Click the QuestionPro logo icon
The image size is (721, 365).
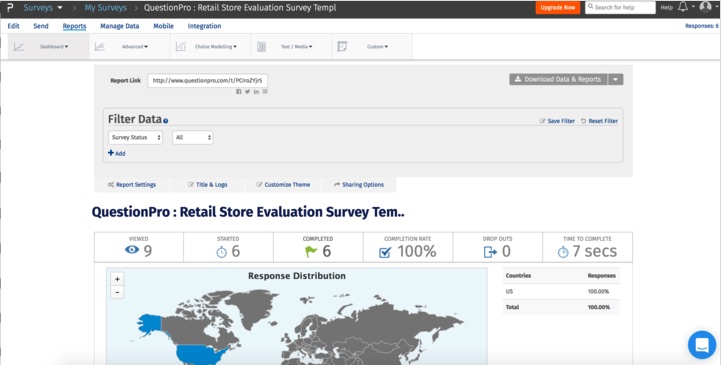pyautogui.click(x=10, y=8)
